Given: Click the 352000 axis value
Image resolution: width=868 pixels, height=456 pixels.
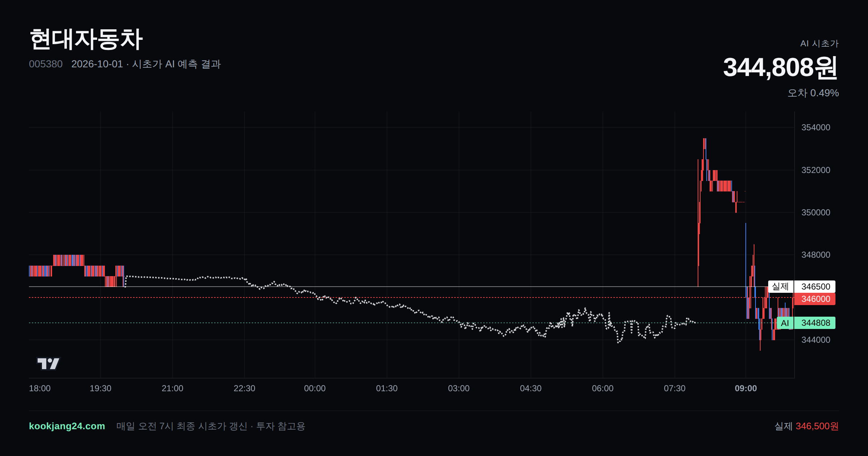Looking at the screenshot, I should (x=816, y=170).
